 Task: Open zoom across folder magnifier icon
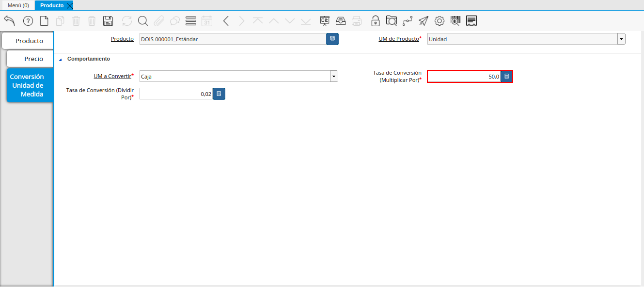coord(392,21)
